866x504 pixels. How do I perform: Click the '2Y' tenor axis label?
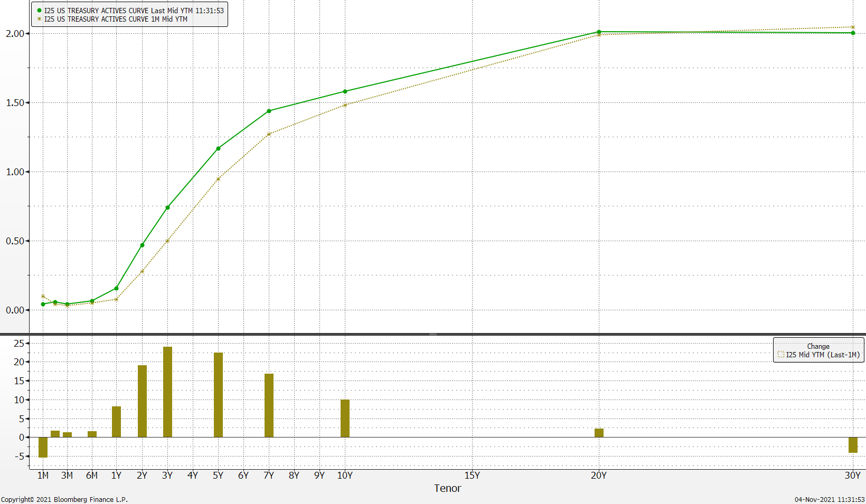[x=142, y=476]
